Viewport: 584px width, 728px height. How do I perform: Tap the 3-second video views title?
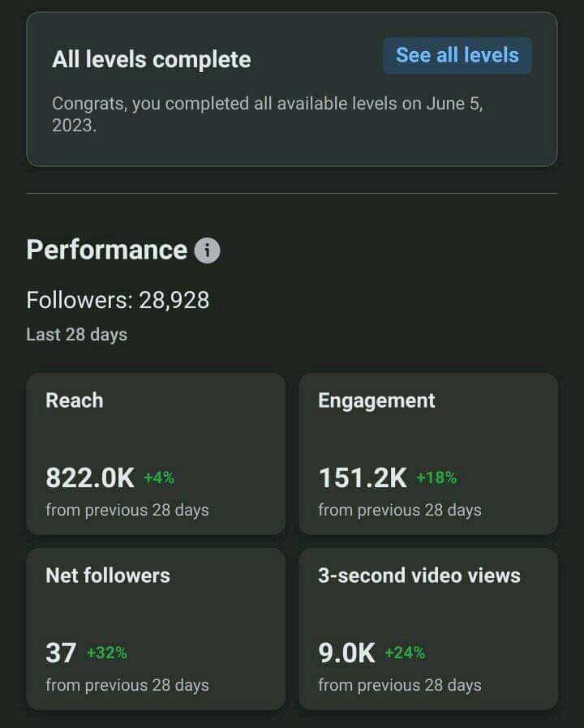[x=419, y=576]
